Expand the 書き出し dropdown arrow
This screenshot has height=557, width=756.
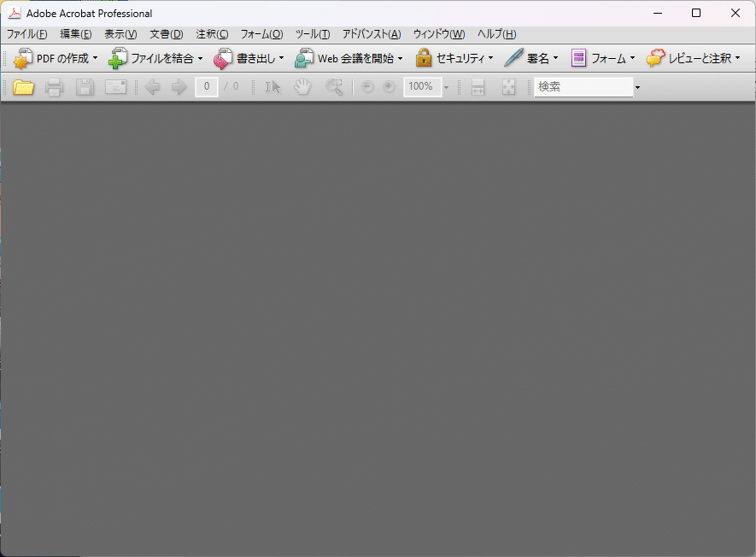tap(282, 58)
